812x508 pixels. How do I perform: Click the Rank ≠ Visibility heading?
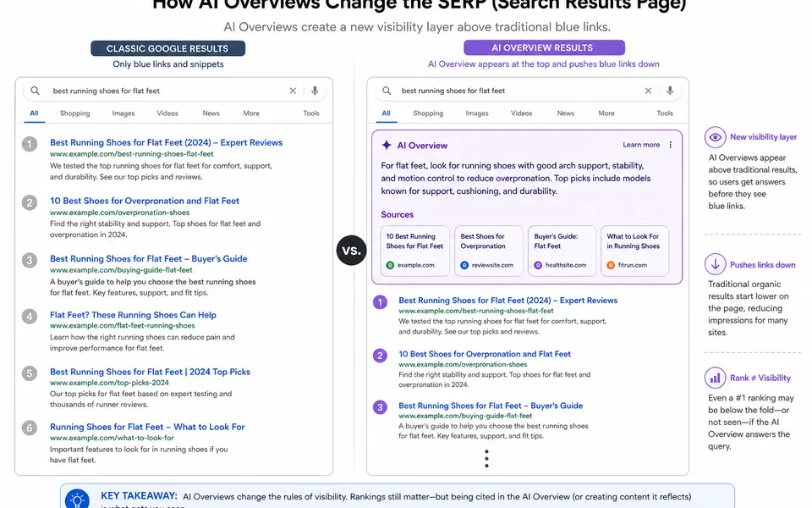760,378
